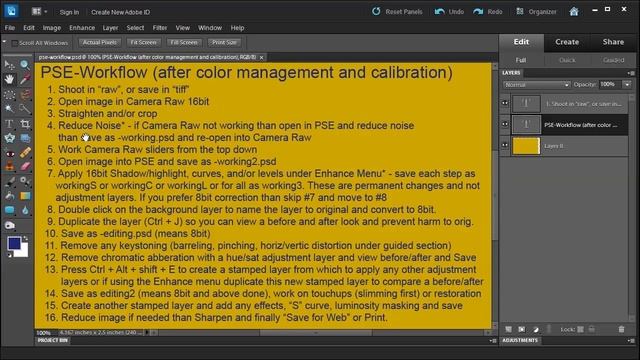Select the pink Eraser tool
This screenshot has width=640, height=360.
[25, 167]
